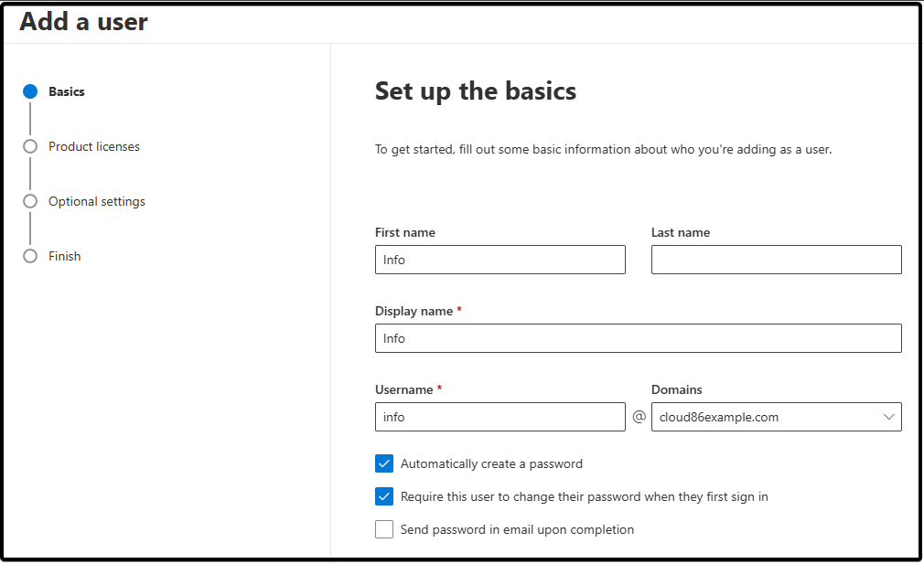This screenshot has width=924, height=564.
Task: Jump to the Finish step
Action: 65,256
